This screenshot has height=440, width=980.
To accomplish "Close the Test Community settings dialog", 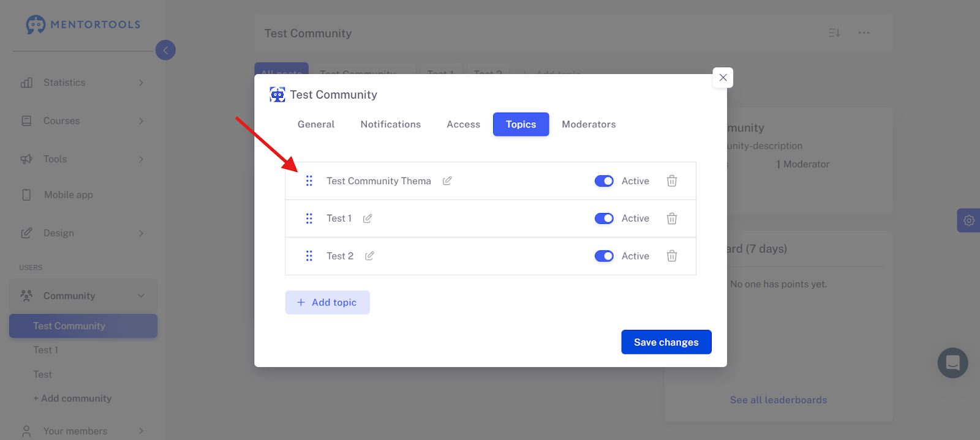I will (x=723, y=78).
